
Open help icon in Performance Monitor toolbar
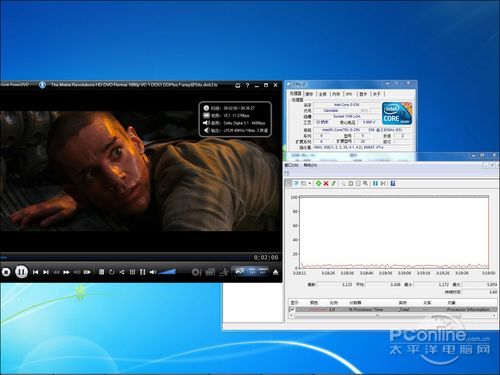pos(393,183)
